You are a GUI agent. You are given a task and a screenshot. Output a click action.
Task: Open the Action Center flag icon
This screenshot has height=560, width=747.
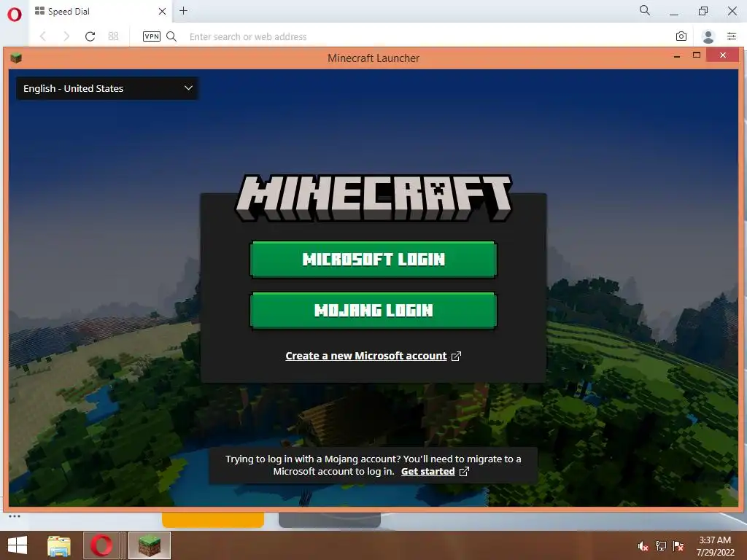pyautogui.click(x=678, y=546)
